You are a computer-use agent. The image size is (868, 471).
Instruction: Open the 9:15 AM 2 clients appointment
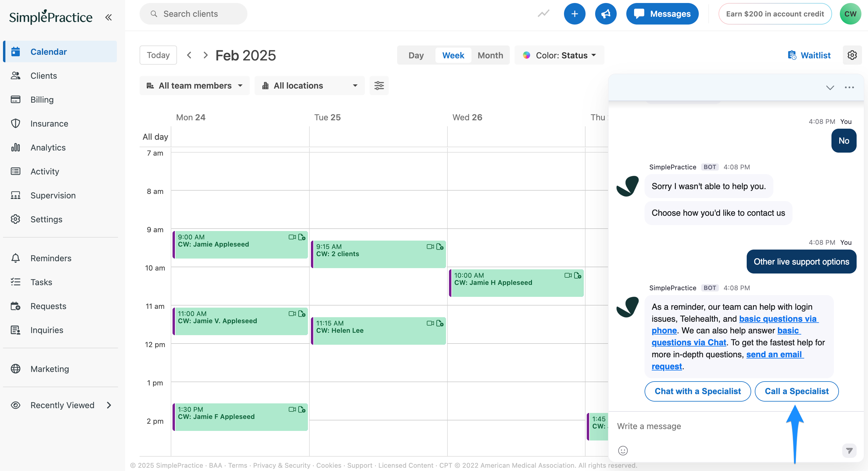[378, 254]
